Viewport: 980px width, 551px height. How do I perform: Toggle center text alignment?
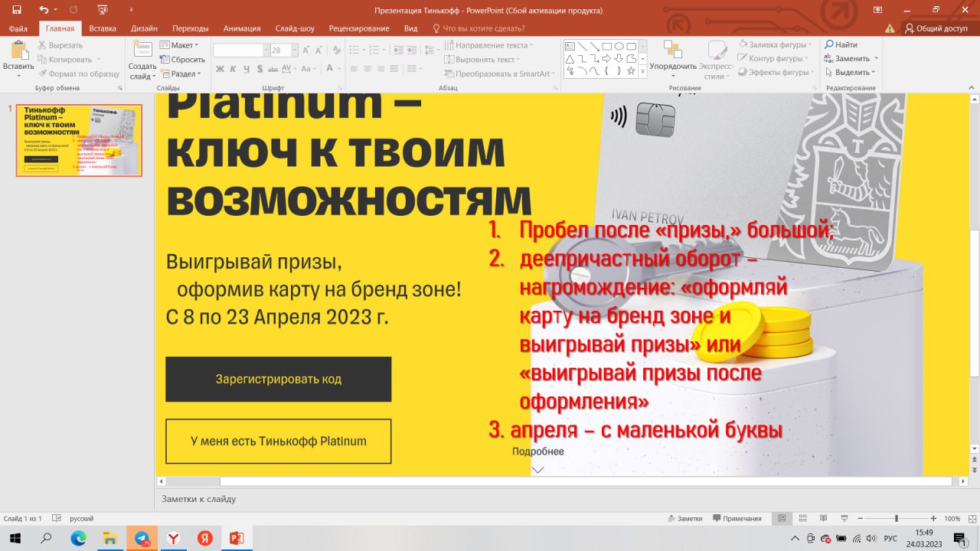(x=367, y=70)
